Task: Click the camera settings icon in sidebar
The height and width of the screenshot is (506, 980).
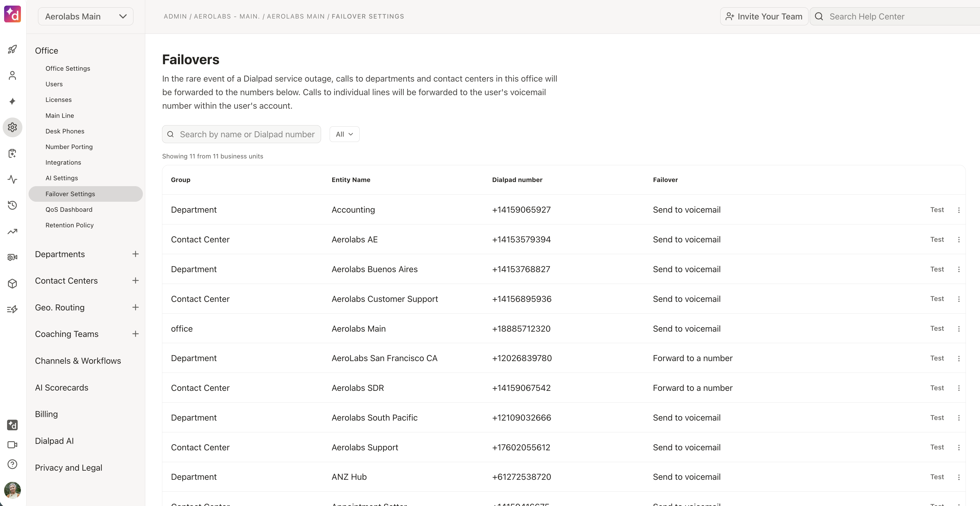Action: click(x=13, y=258)
